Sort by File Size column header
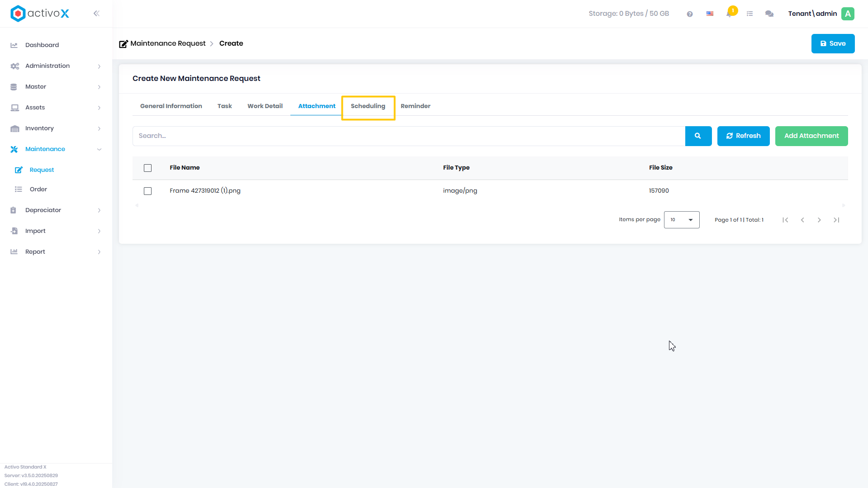 click(x=660, y=168)
